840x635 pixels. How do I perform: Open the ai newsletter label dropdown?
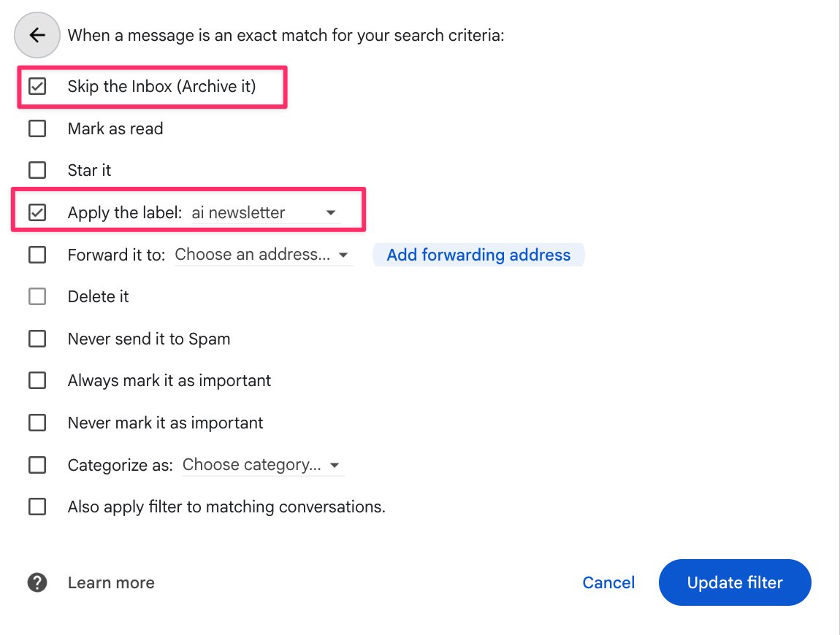266,213
